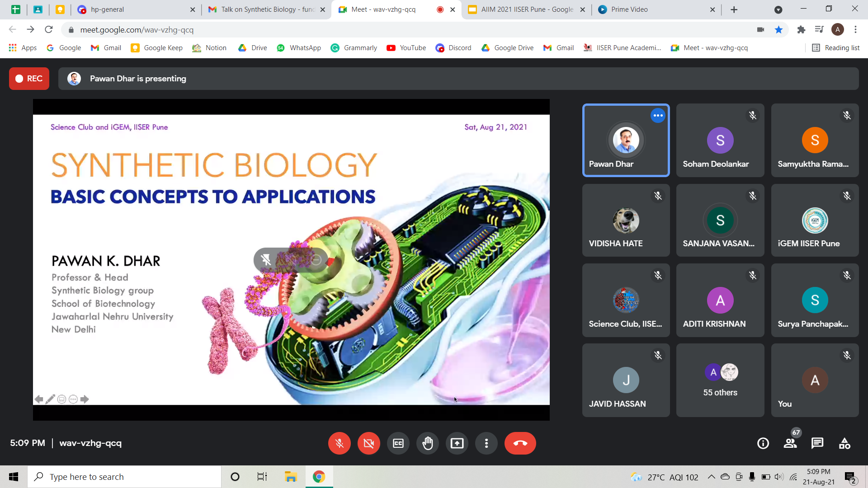The width and height of the screenshot is (868, 488).
Task: Leave the call with red hang-up button
Action: click(x=520, y=443)
